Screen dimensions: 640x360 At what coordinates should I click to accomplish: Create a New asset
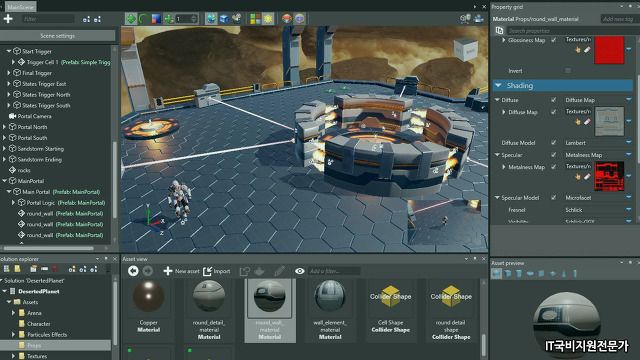pos(181,271)
